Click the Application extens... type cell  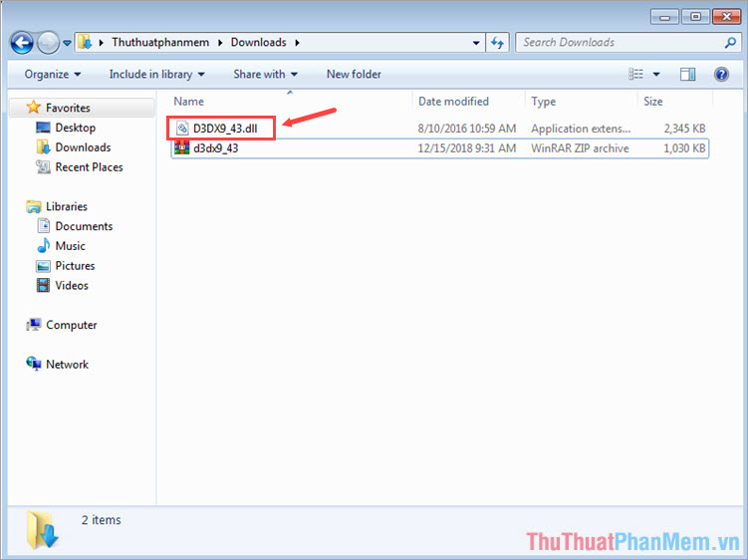[581, 129]
